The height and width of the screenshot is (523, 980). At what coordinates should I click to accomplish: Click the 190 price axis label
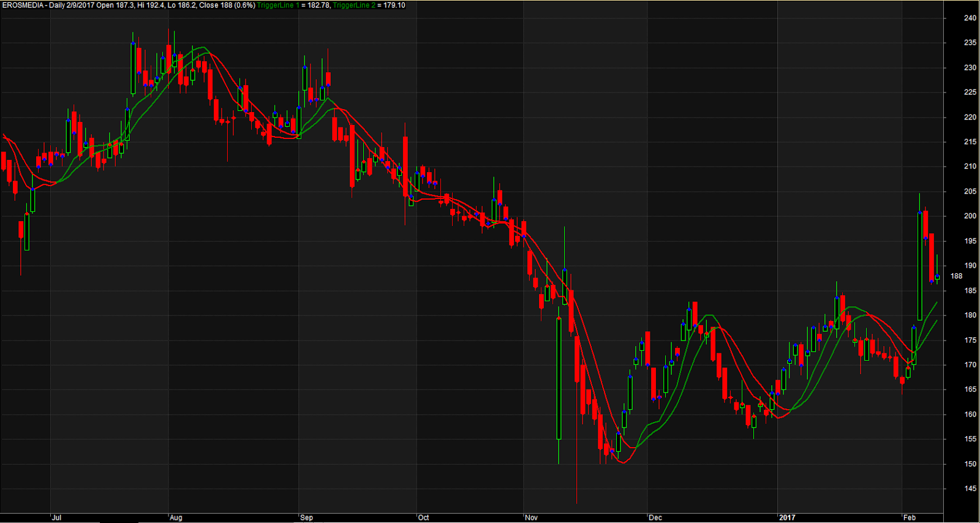970,266
